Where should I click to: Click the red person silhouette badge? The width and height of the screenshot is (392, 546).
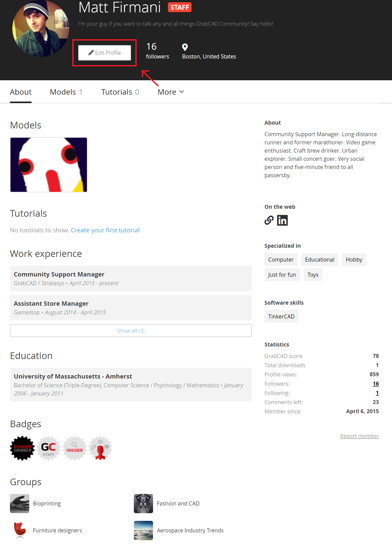point(100,448)
